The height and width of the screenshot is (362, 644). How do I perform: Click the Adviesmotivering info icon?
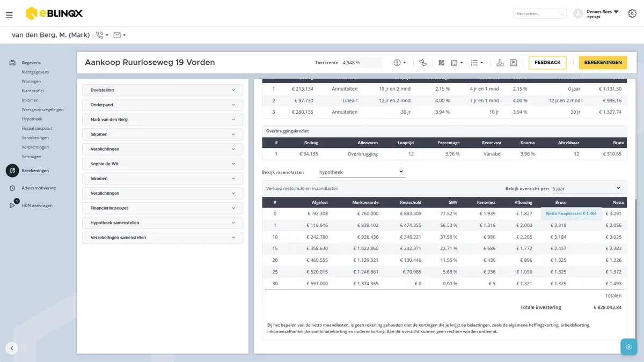pos(12,188)
